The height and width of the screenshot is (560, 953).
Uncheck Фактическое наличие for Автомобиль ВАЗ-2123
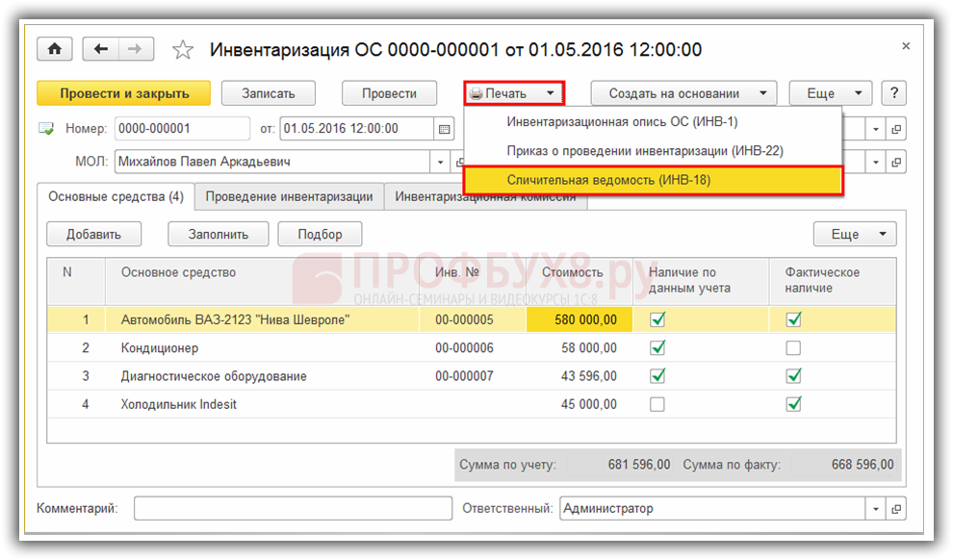point(793,319)
